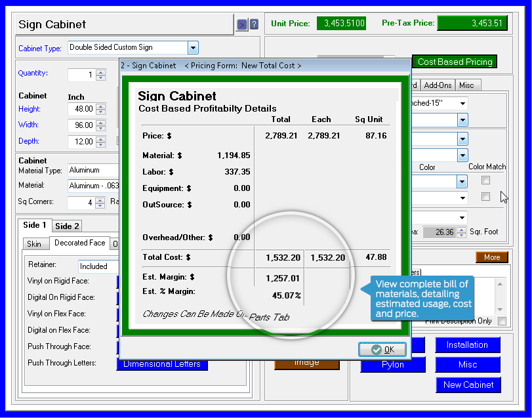Open the Skin tab
Viewport: 532px width, 418px height.
click(x=34, y=244)
